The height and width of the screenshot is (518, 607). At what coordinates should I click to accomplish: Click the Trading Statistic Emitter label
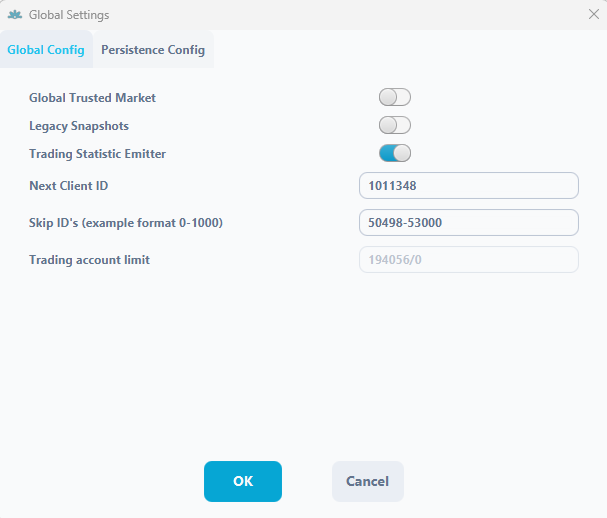coord(97,154)
